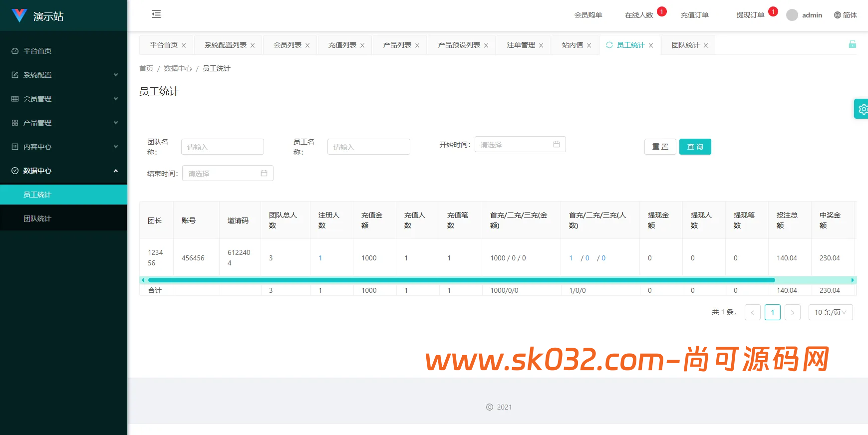Viewport: 868px width, 435px height.
Task: Expand the 内容中心 sidebar menu
Action: pos(63,147)
